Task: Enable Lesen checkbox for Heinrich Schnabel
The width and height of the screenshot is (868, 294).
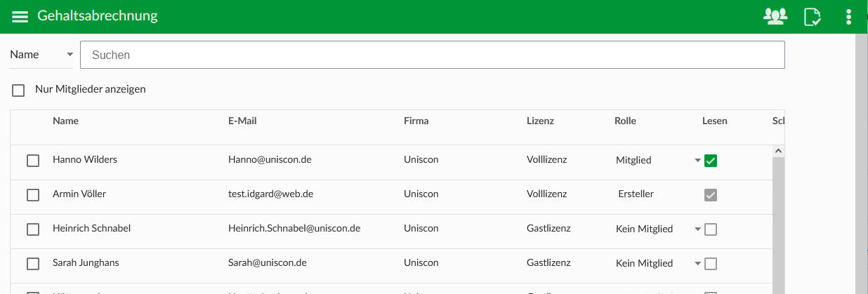Action: 711,229
